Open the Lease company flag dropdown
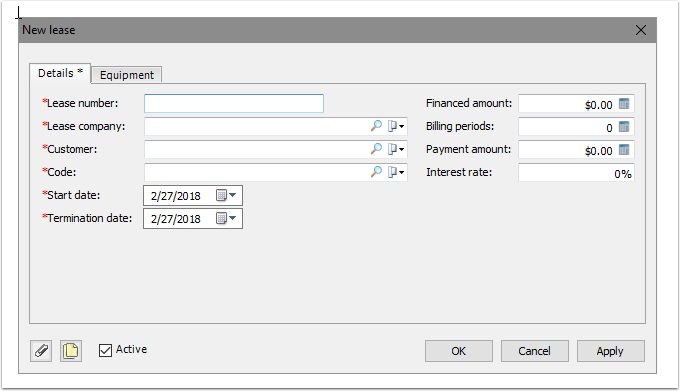This screenshot has width=680, height=391. [x=396, y=126]
